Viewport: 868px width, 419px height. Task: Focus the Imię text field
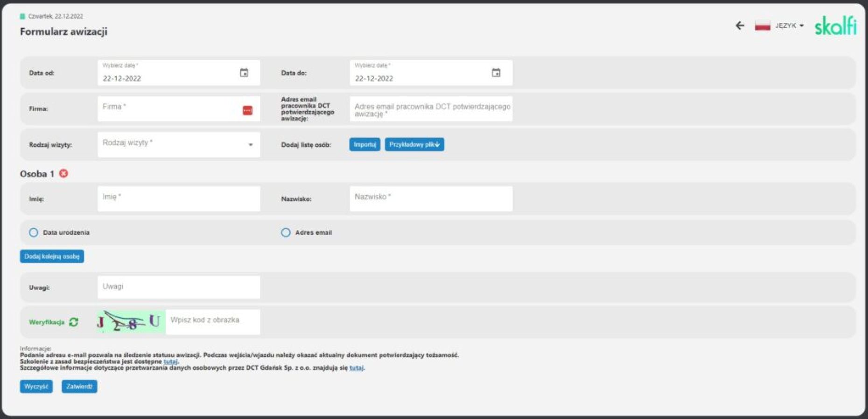tap(178, 199)
